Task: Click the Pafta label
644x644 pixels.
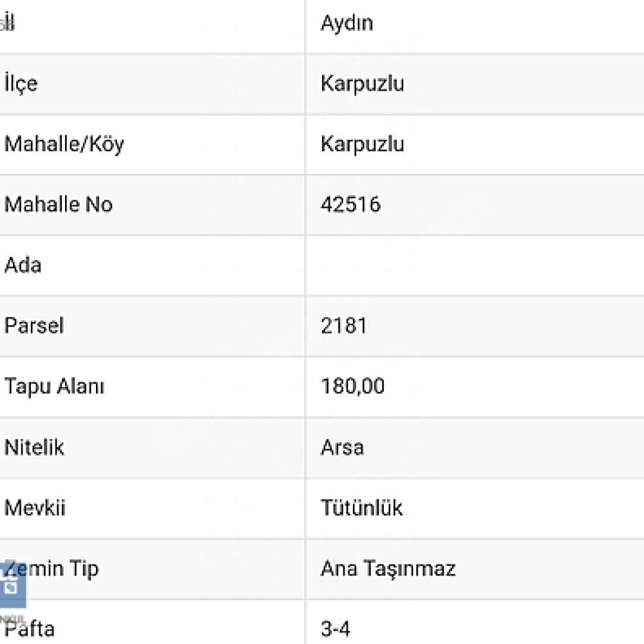Action: (30, 629)
